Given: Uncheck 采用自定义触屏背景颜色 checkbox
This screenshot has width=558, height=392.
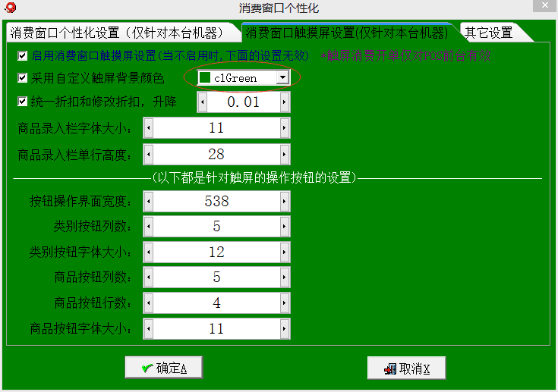Looking at the screenshot, I should tap(22, 78).
